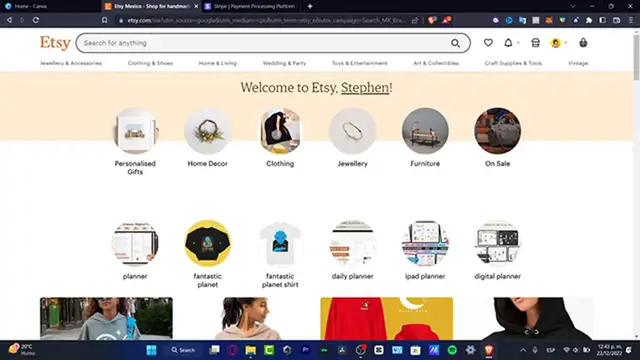Open the digital planner recent search
Image resolution: width=640 pixels, height=360 pixels.
coord(498,250)
